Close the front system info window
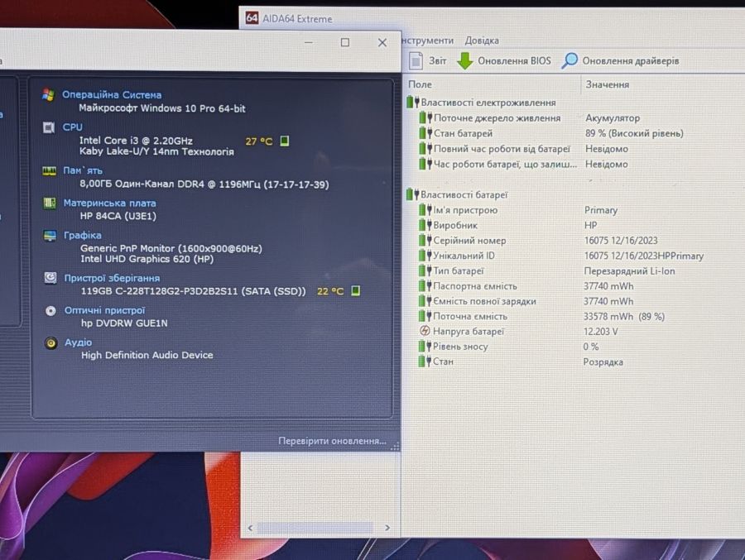 382,42
